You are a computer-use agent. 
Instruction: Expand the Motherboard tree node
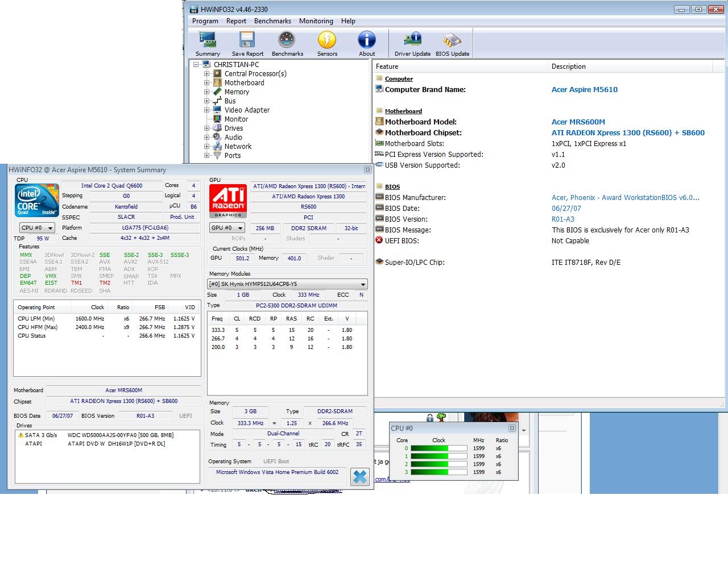[x=207, y=83]
